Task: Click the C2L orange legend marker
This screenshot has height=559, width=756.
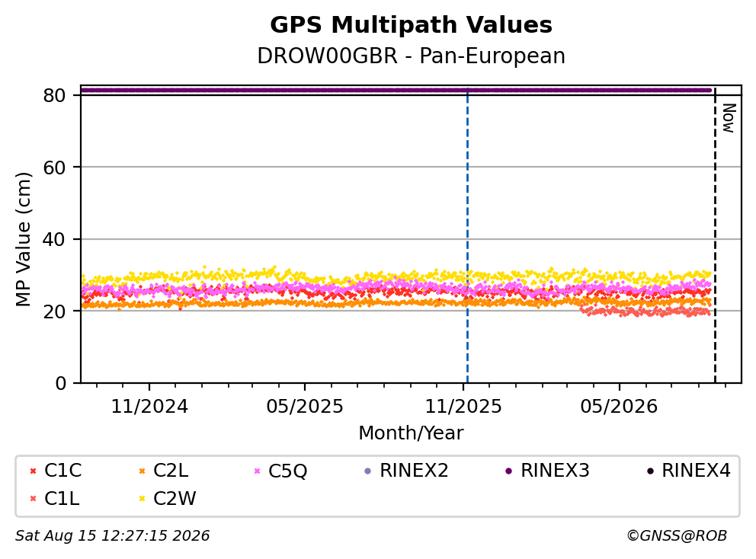Action: 142,471
